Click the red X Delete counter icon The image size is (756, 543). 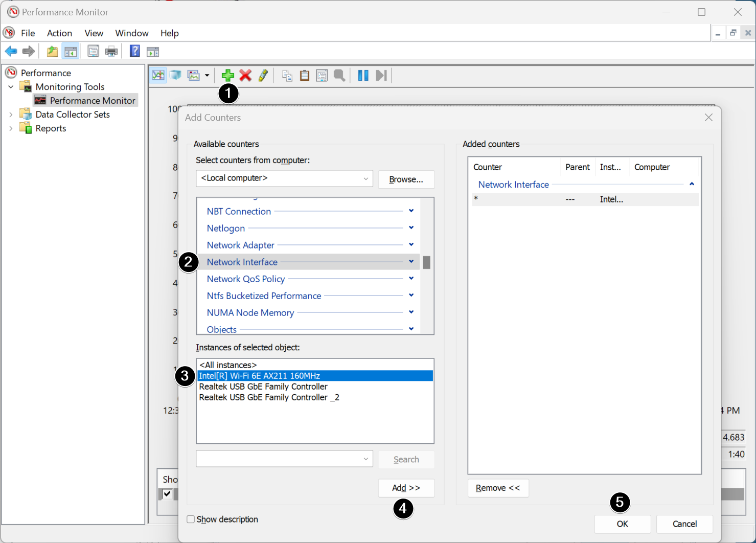click(245, 76)
